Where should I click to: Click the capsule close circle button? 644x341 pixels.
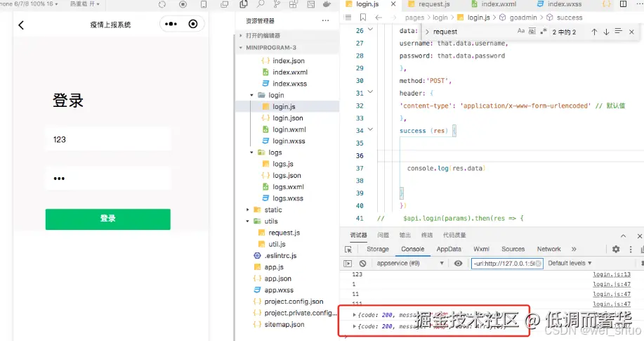[x=193, y=24]
